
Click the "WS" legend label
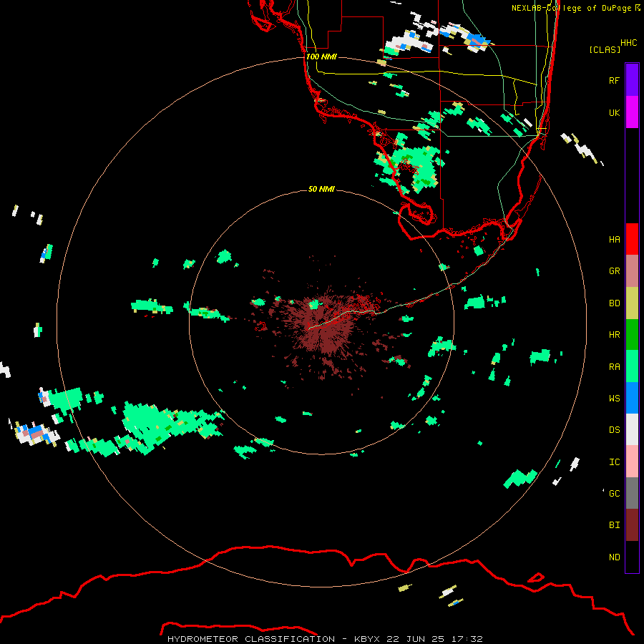614,399
